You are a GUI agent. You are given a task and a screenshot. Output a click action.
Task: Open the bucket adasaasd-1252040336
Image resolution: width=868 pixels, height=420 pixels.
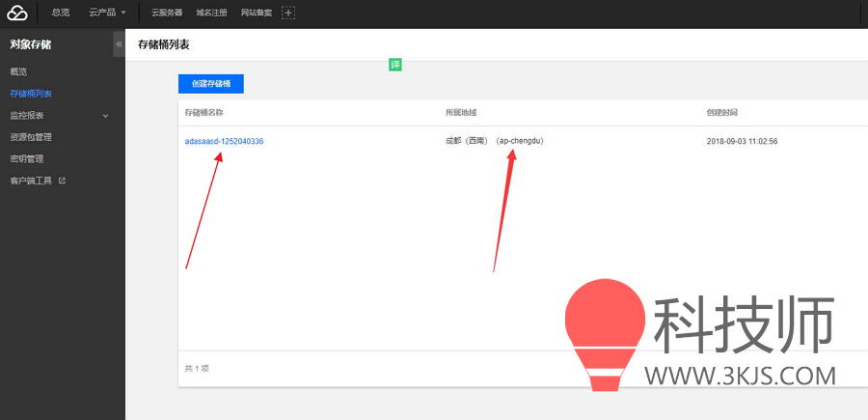tap(224, 141)
